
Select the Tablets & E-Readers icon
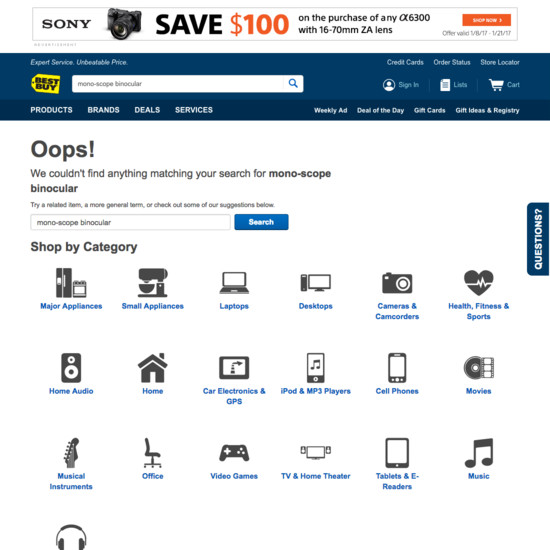[x=397, y=452]
